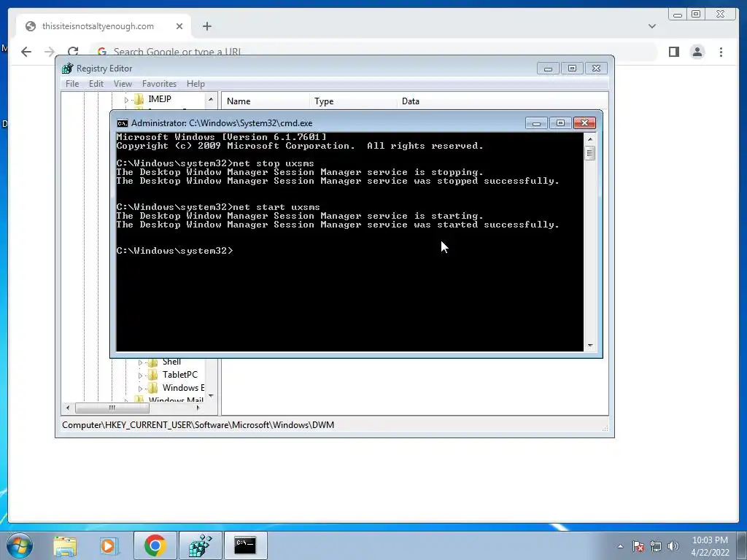Click the Data column header
The width and height of the screenshot is (747, 560).
click(502, 101)
